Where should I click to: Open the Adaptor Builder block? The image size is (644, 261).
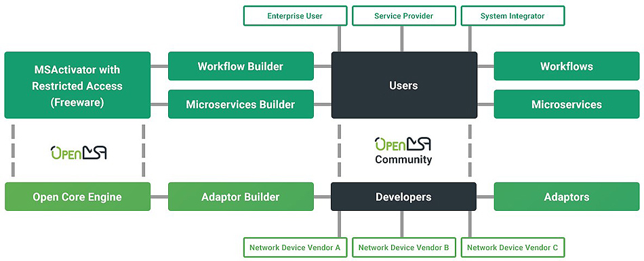coord(241,197)
